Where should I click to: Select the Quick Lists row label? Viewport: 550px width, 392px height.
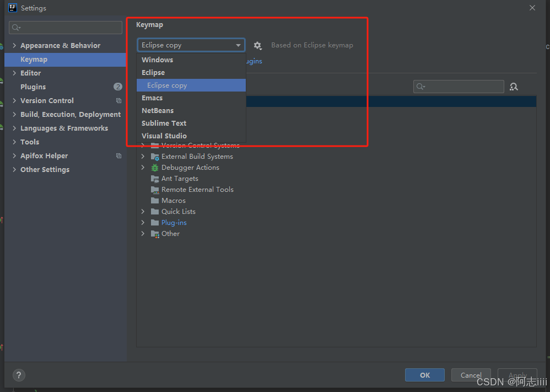[x=178, y=212]
